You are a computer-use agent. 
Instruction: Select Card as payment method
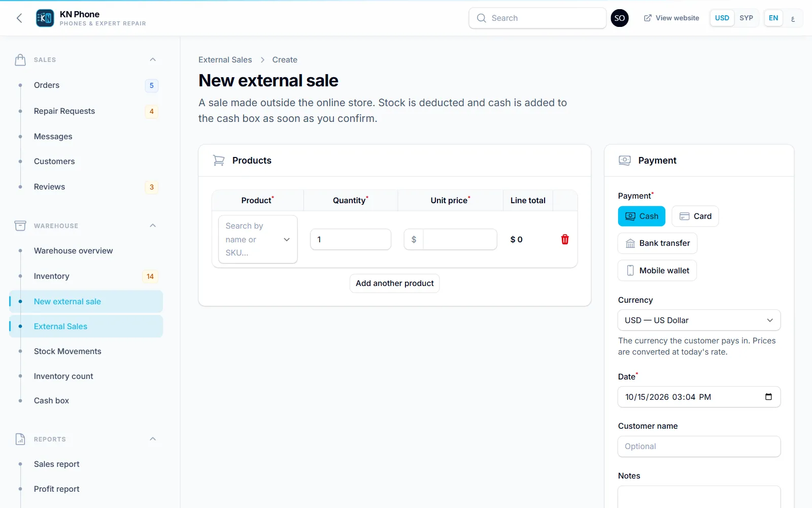point(695,216)
